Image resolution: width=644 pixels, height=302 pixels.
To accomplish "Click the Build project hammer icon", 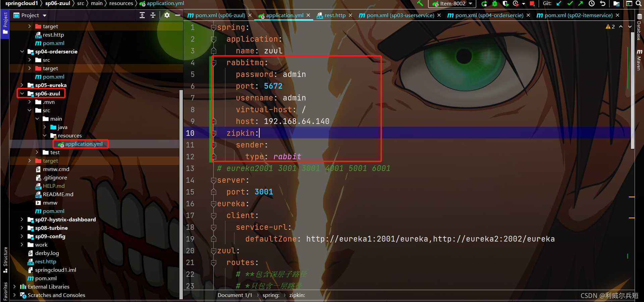I will tap(420, 3).
